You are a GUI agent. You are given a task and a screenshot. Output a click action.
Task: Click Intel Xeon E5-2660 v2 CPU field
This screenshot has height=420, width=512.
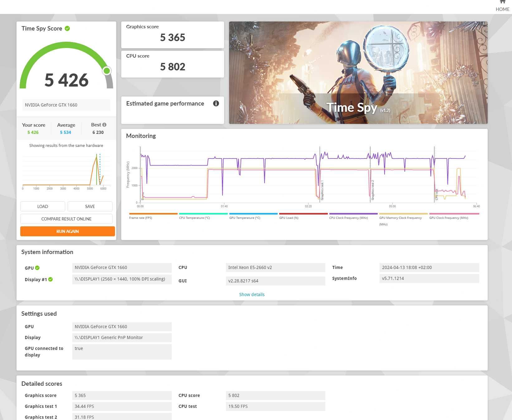pyautogui.click(x=275, y=267)
